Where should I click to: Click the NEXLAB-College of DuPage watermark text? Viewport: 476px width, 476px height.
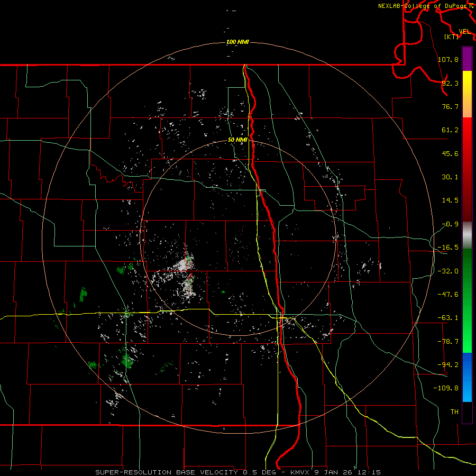(422, 6)
